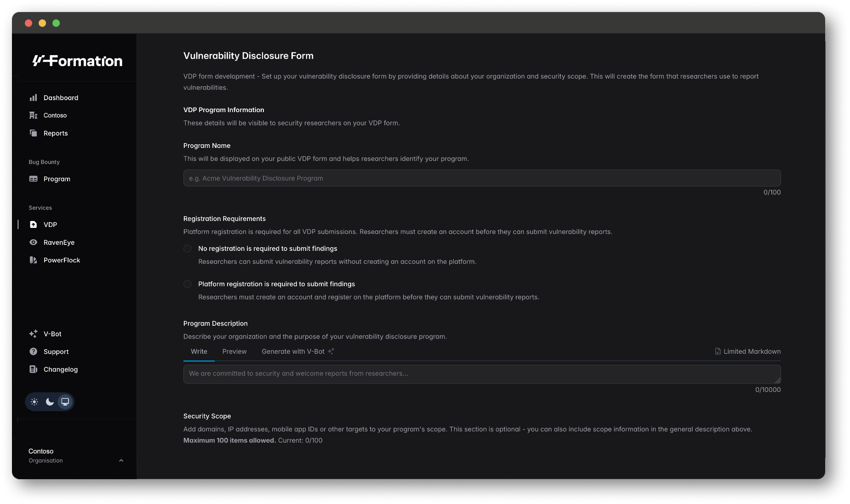Expand the Contoso organisation switcher chevron
Viewport: 850px width, 504px height.
[x=121, y=460]
